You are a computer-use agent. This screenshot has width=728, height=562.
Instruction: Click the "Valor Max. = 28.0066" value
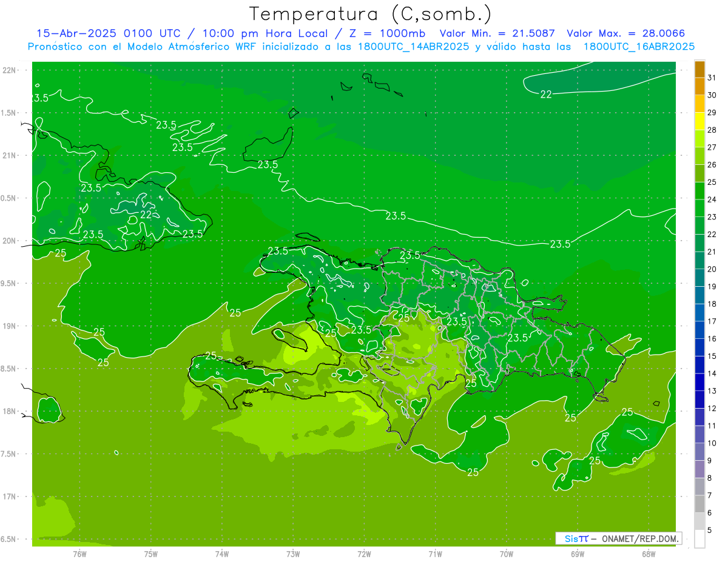coord(625,34)
